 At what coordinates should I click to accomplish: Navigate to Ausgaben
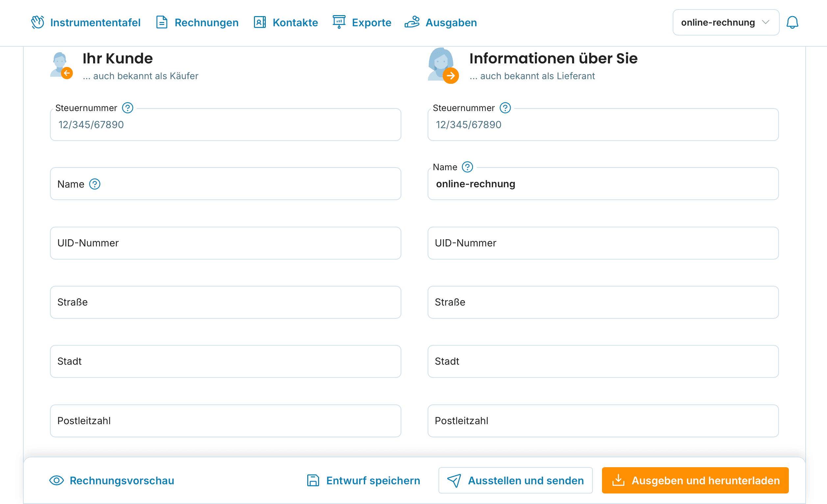click(x=441, y=22)
